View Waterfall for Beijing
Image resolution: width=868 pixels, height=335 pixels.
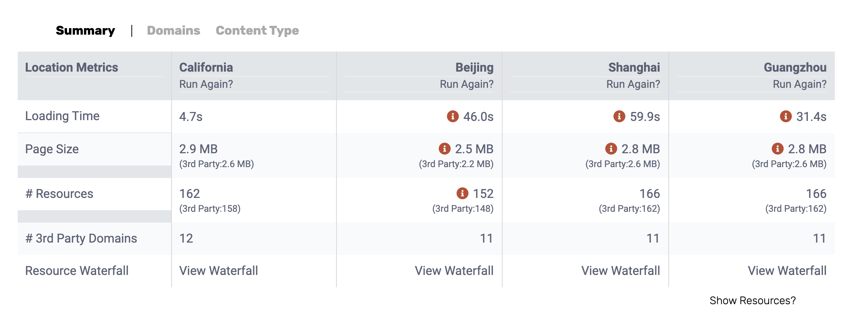454,271
